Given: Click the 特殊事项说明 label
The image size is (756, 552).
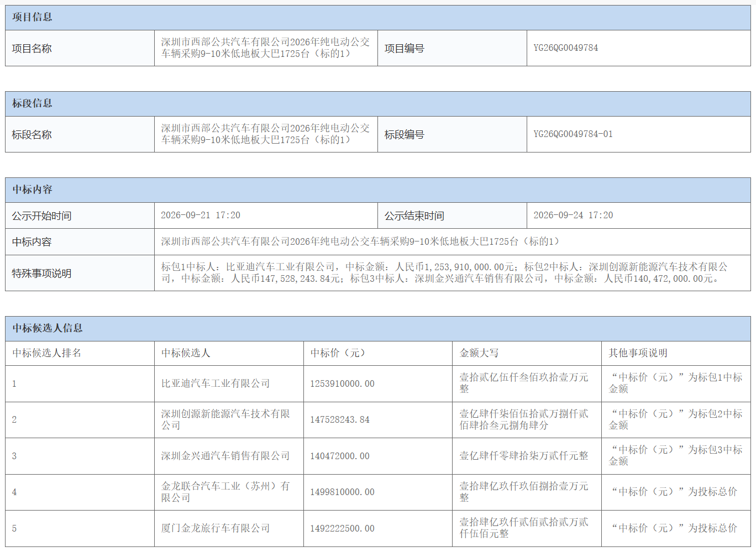Looking at the screenshot, I should [x=41, y=274].
